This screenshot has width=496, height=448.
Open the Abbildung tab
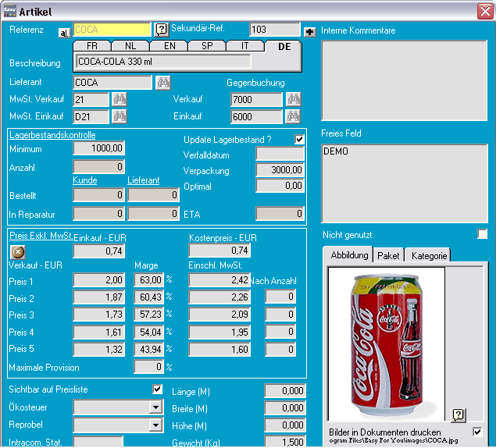[349, 255]
